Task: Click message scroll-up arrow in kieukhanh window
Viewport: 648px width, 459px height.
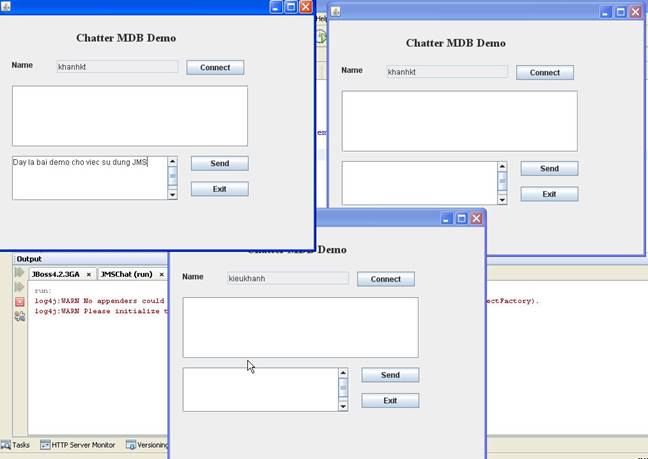Action: pyautogui.click(x=343, y=373)
